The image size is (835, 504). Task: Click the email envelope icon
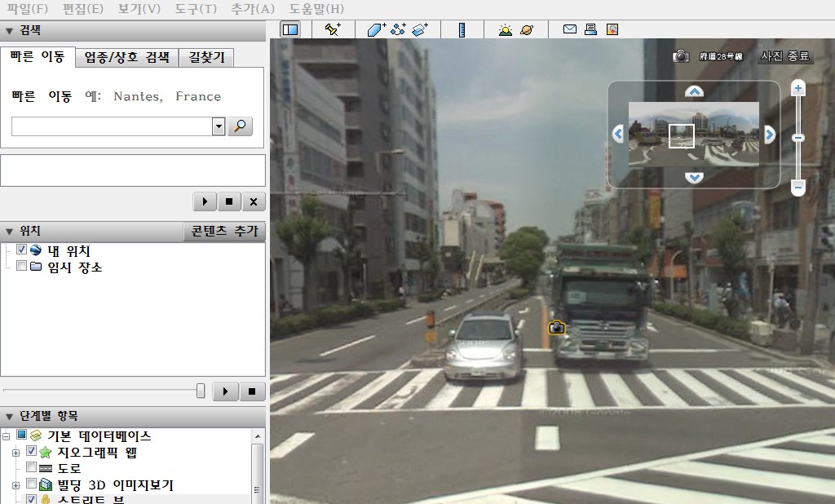click(570, 29)
